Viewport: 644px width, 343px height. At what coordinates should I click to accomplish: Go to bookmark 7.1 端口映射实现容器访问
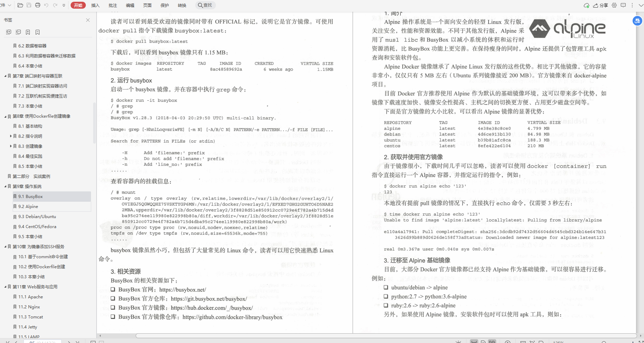43,86
